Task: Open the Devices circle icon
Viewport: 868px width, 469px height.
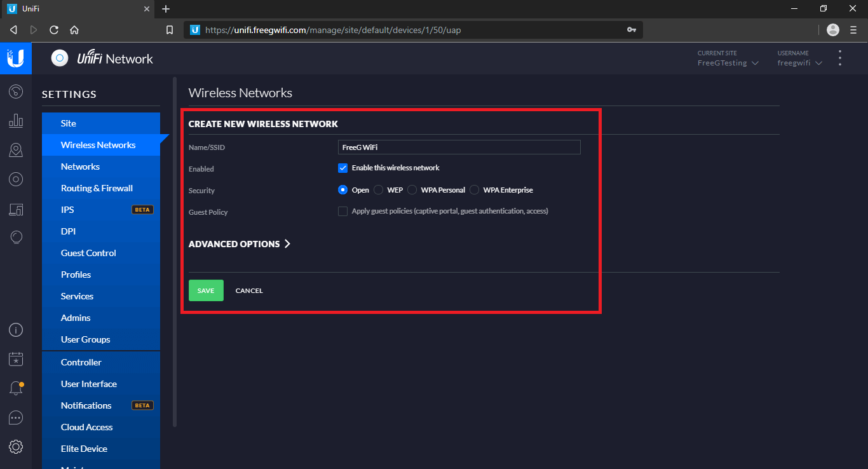Action: pyautogui.click(x=16, y=179)
